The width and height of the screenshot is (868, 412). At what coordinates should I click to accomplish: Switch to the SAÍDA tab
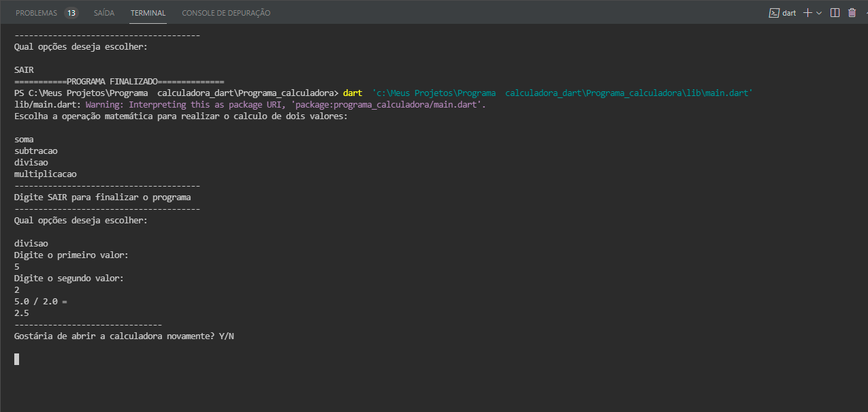(103, 13)
